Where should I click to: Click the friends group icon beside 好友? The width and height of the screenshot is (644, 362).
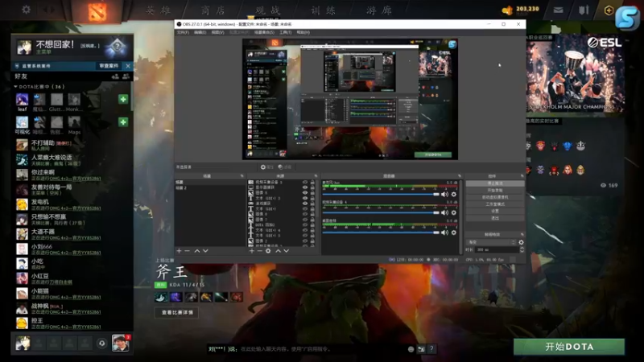click(126, 76)
